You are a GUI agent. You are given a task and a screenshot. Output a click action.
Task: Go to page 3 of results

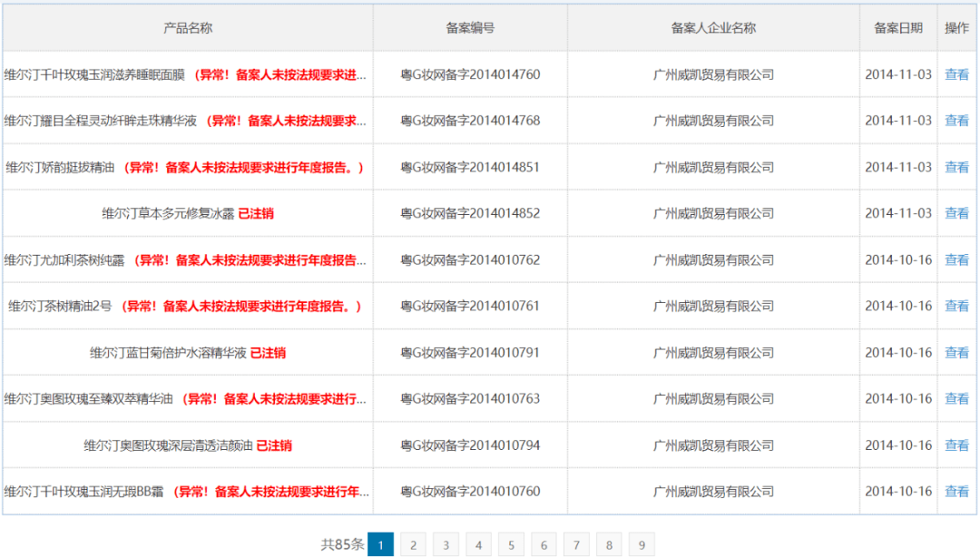[446, 544]
